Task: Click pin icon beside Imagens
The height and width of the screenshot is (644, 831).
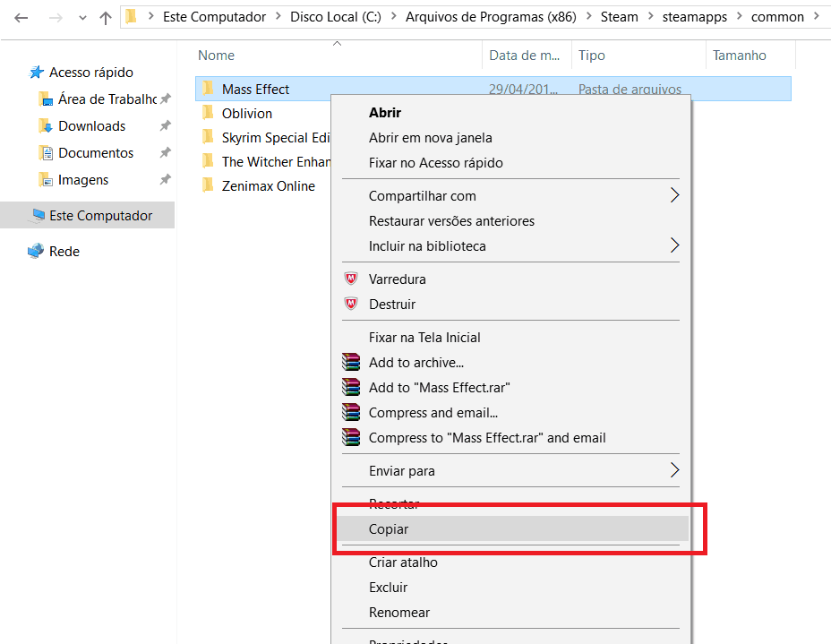Action: click(166, 180)
